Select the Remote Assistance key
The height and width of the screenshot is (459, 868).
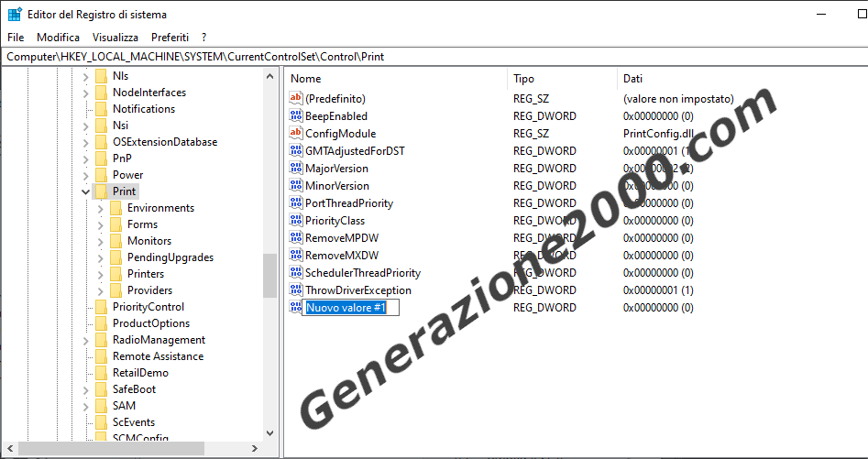pyautogui.click(x=158, y=356)
